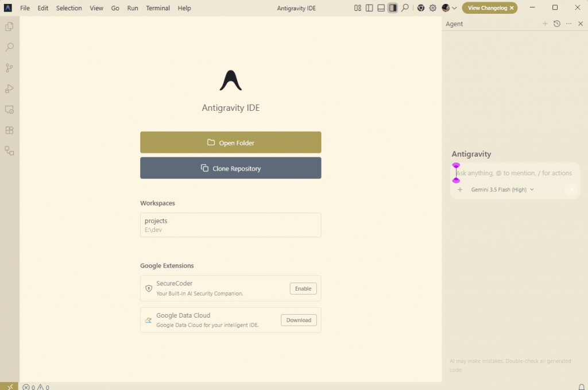Click the Open Folder button
Screen dimensions: 588x390
tap(231, 142)
